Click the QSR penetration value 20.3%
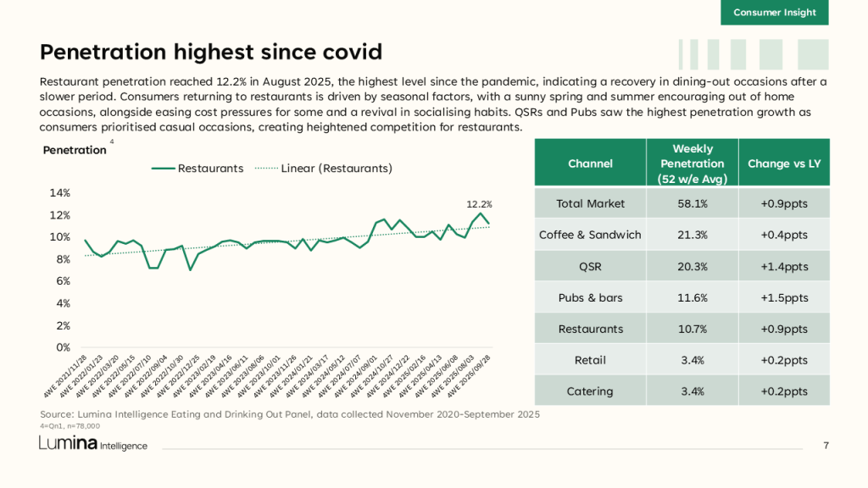 click(692, 266)
